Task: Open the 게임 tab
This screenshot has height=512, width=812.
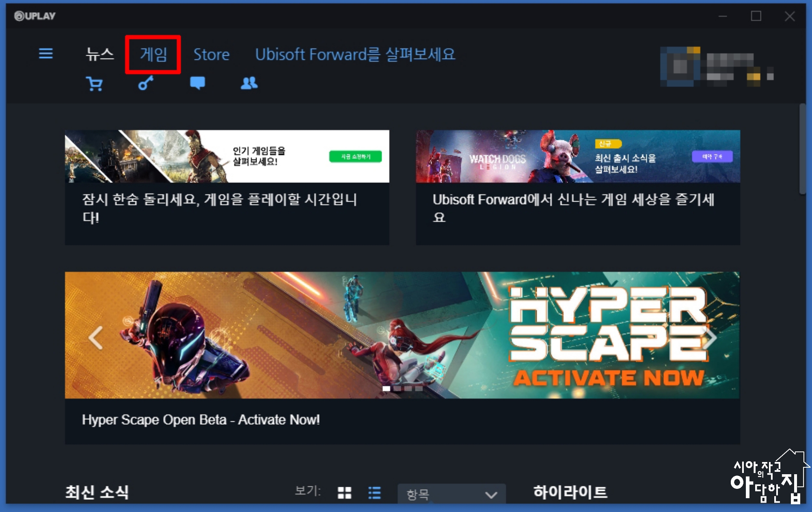Action: pos(153,54)
